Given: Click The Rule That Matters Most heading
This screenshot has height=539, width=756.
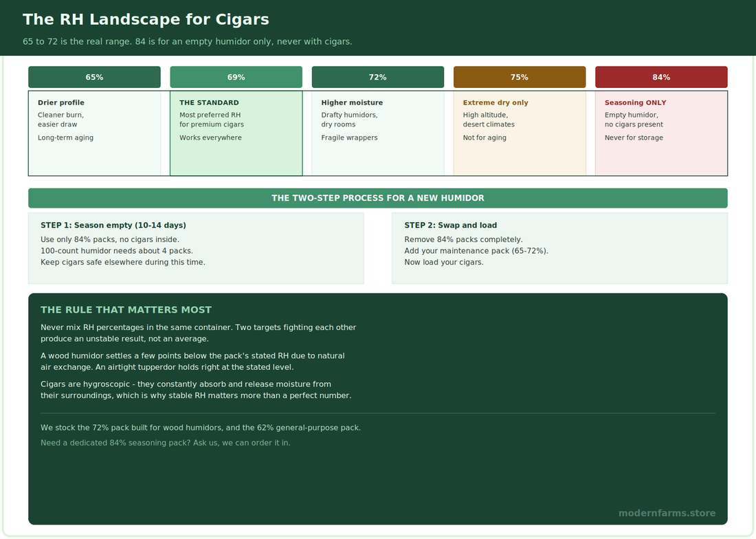Looking at the screenshot, I should pos(126,310).
